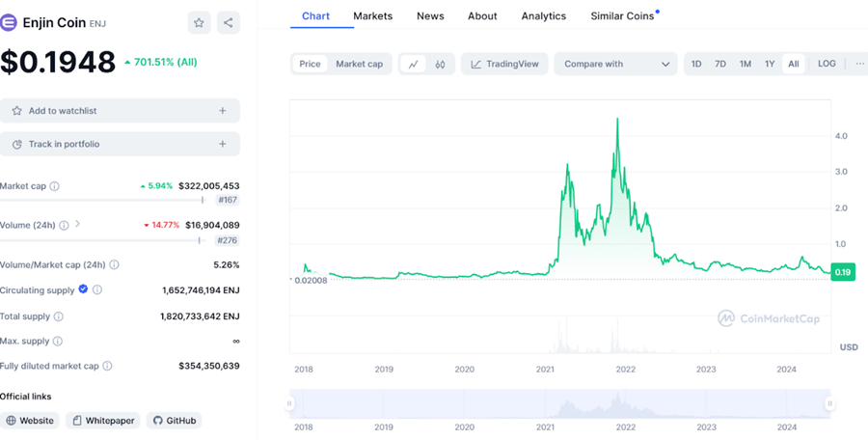Click the right handle of range selector
This screenshot has width=868, height=440.
pyautogui.click(x=829, y=403)
